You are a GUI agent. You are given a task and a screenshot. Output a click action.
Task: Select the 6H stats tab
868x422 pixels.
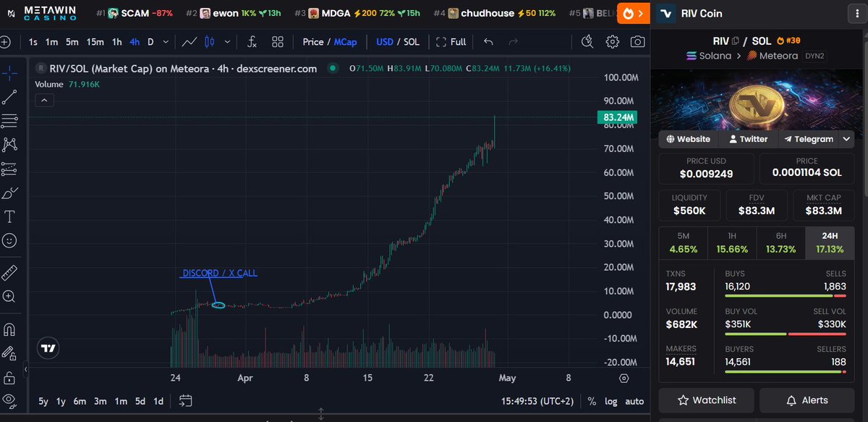(780, 243)
